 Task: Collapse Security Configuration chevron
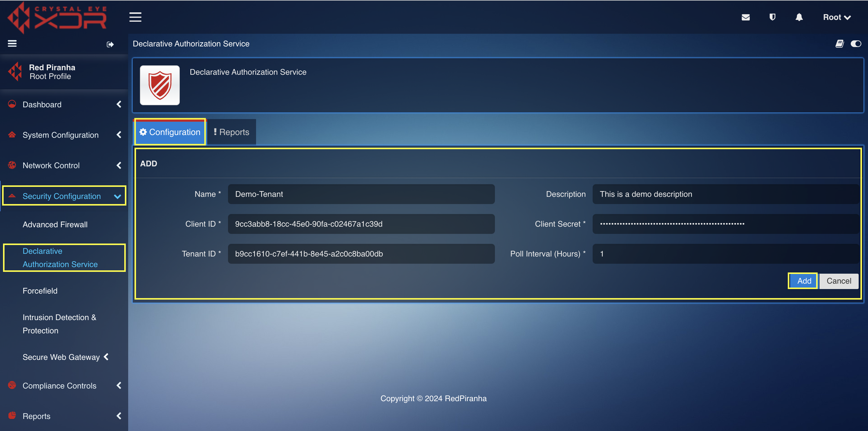[117, 196]
